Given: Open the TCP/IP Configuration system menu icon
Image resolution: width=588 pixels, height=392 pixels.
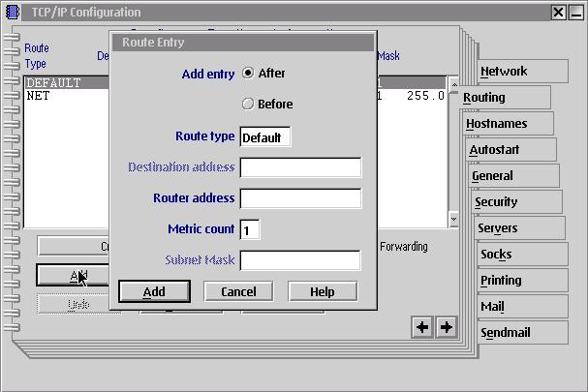Looking at the screenshot, I should coord(13,13).
